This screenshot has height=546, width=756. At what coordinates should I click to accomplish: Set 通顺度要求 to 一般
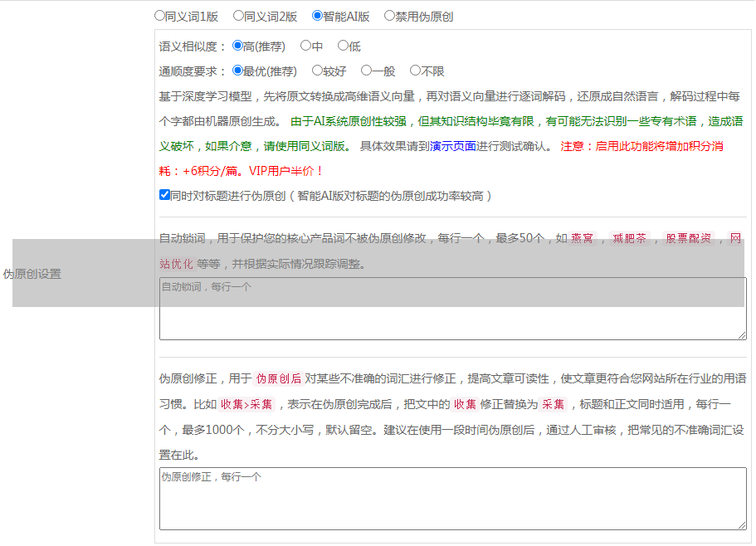(x=366, y=71)
